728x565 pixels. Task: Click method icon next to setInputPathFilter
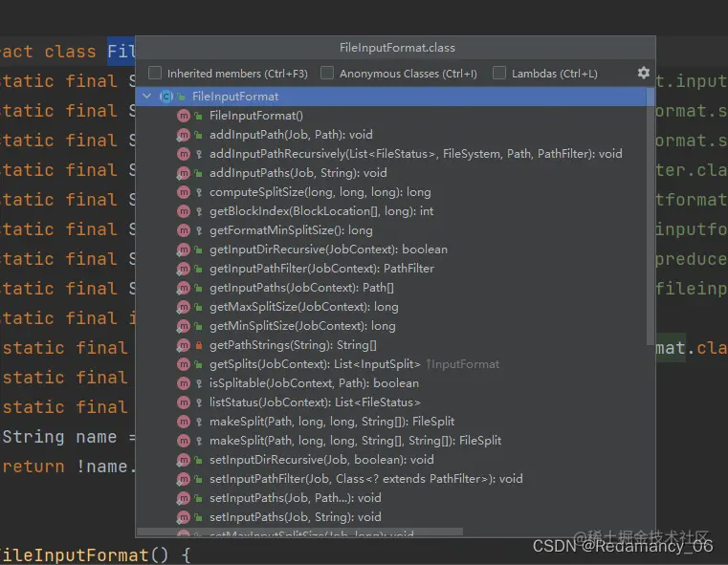pyautogui.click(x=184, y=479)
